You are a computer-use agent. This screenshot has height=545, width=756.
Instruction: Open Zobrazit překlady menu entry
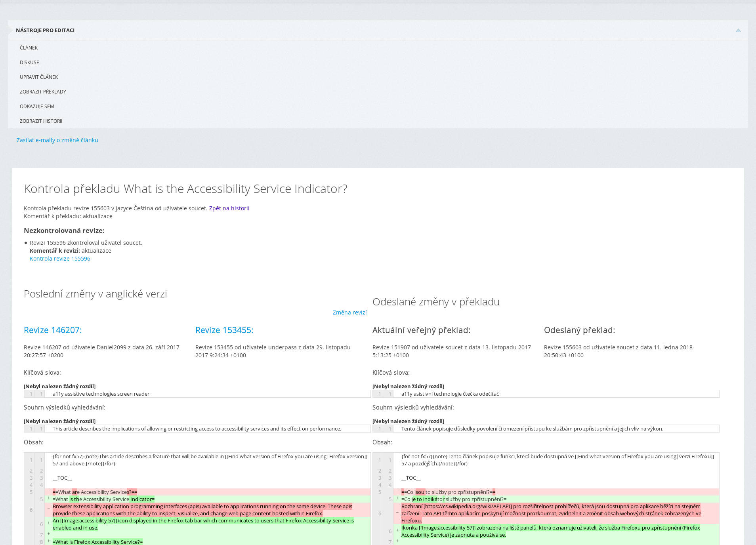tap(43, 92)
